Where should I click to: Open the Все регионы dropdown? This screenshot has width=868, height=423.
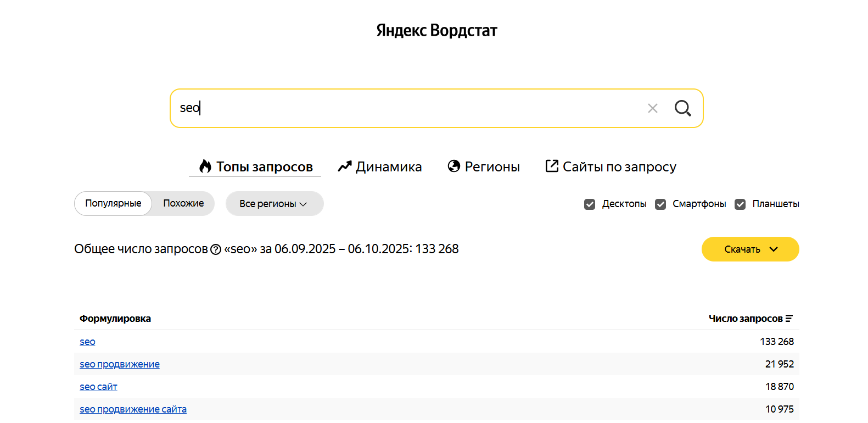(x=274, y=204)
